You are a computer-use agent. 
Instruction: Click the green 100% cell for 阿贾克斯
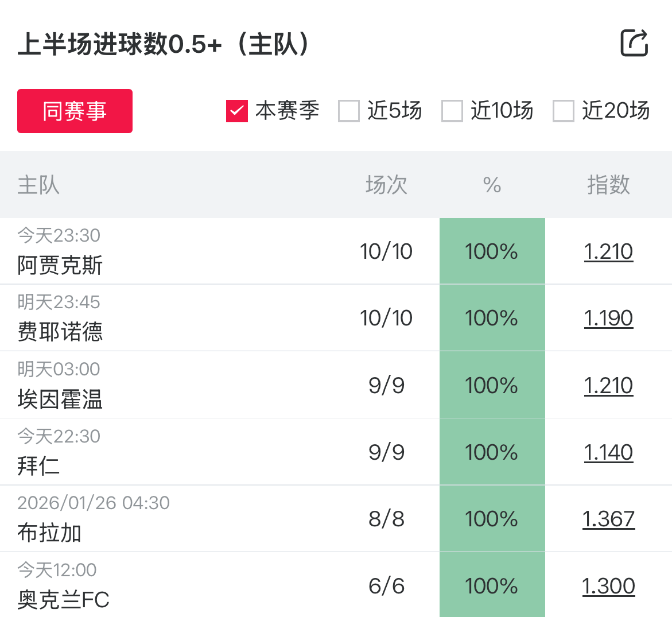492,251
